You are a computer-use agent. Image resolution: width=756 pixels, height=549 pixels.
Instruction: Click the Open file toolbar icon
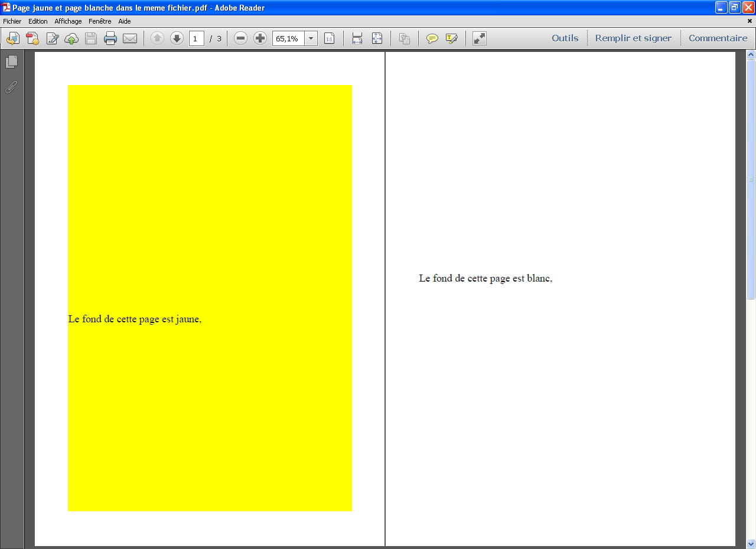coord(13,38)
